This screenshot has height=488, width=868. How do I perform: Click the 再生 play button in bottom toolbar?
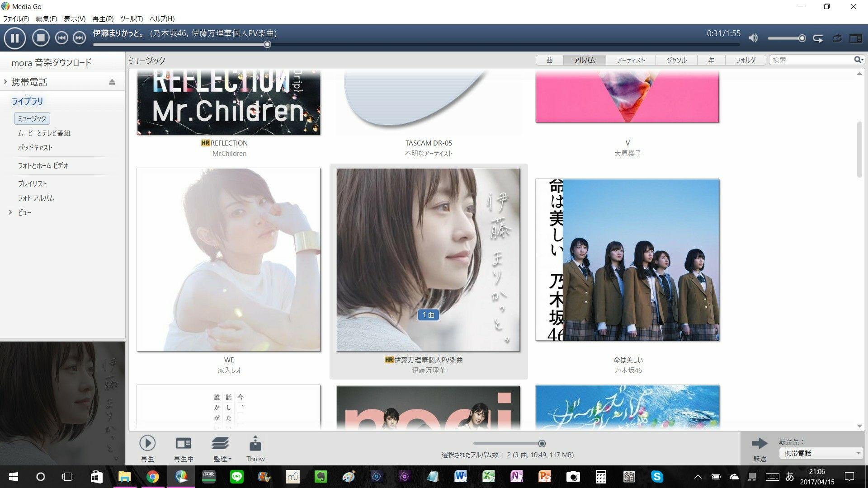click(x=147, y=448)
